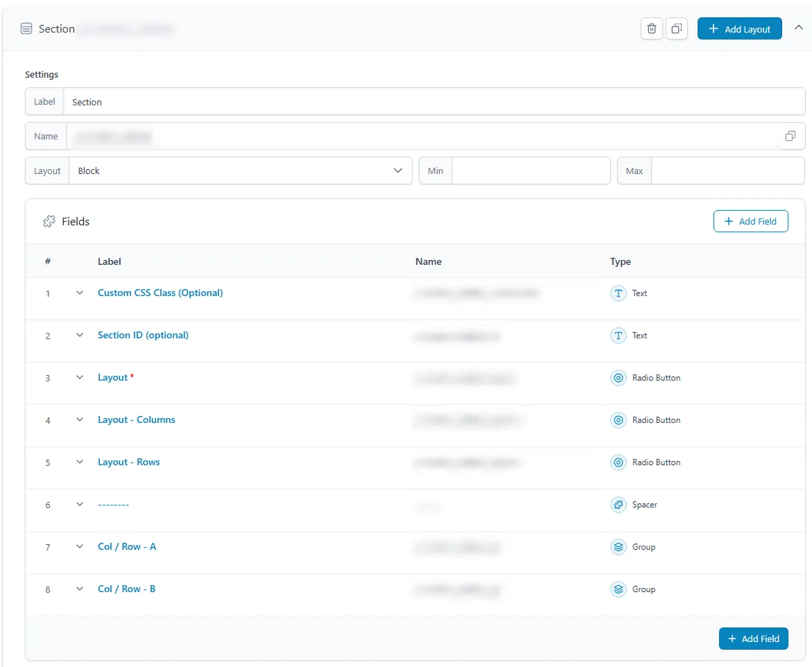Viewport: 812px width, 667px height.
Task: Expand the Col / Row - B field
Action: tap(80, 589)
